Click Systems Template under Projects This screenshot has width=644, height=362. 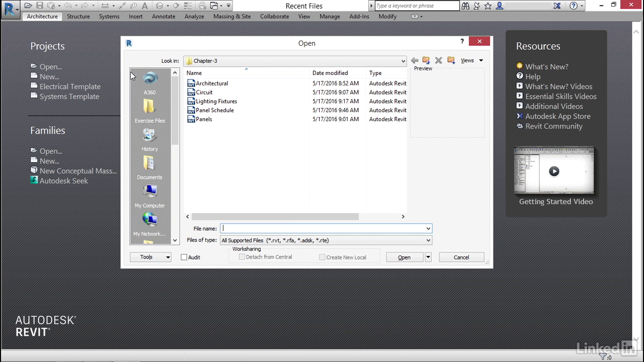[x=69, y=97]
